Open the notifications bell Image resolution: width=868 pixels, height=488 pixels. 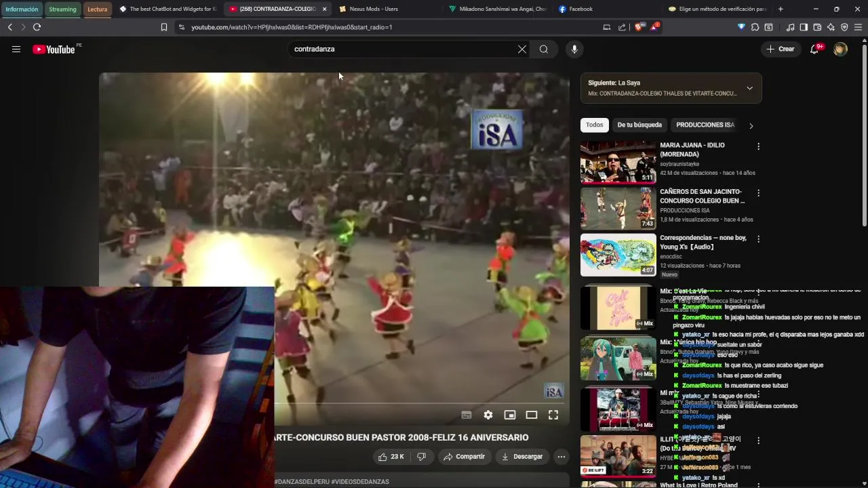pyautogui.click(x=815, y=49)
